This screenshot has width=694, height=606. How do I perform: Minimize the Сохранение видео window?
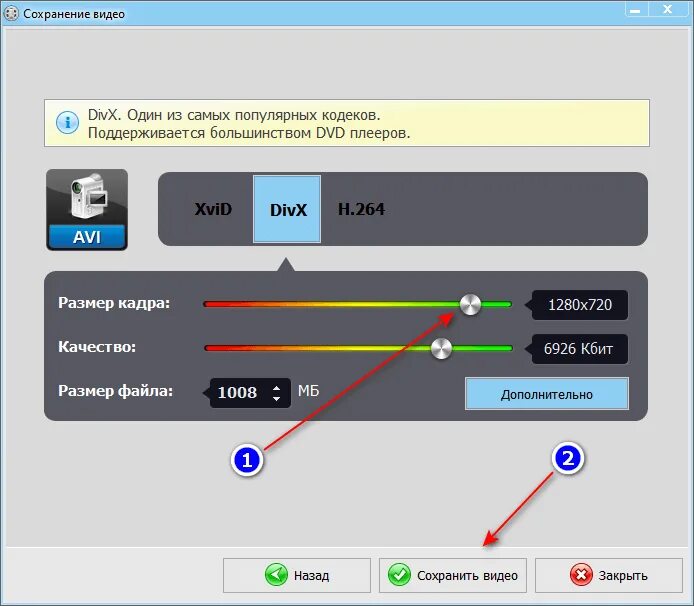tap(636, 10)
